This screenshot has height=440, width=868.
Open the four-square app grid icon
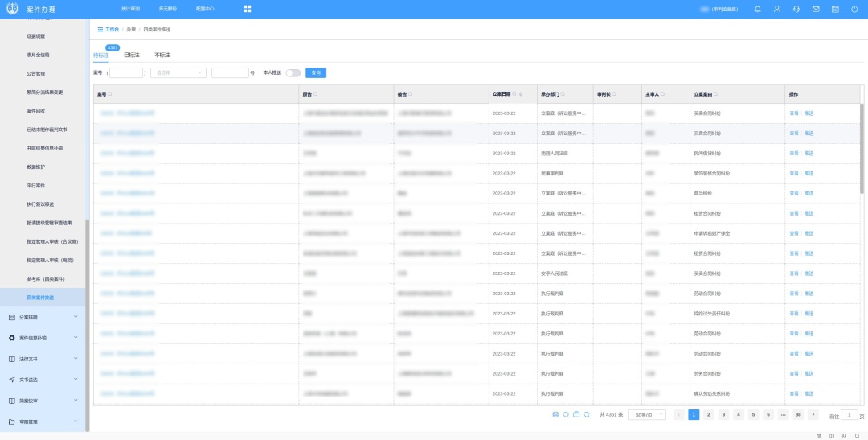tap(248, 9)
